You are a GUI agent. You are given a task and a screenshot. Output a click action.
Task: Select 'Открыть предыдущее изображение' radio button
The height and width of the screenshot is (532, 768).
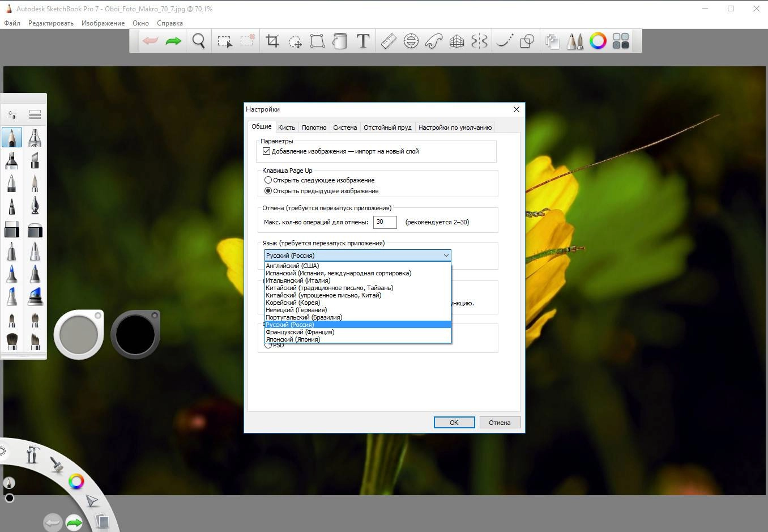(268, 191)
